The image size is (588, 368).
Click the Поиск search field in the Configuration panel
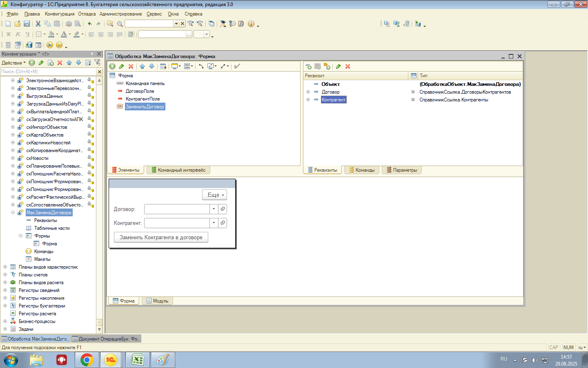point(48,72)
